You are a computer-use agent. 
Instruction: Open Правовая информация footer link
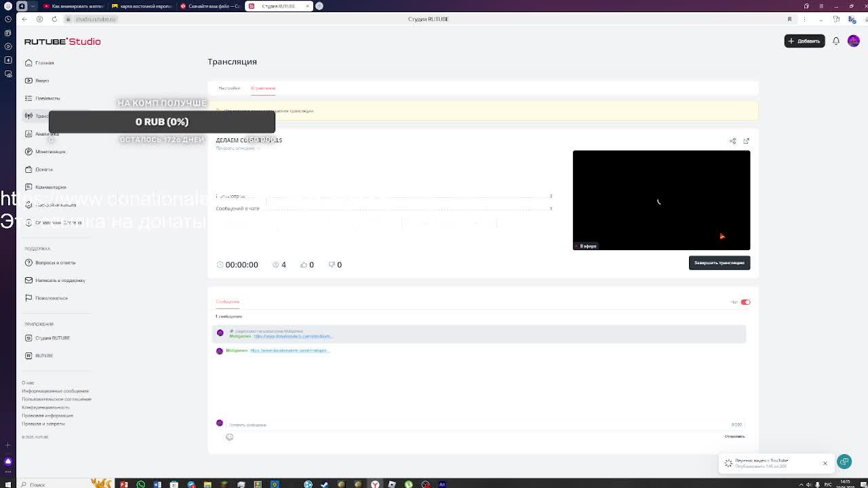click(47, 415)
